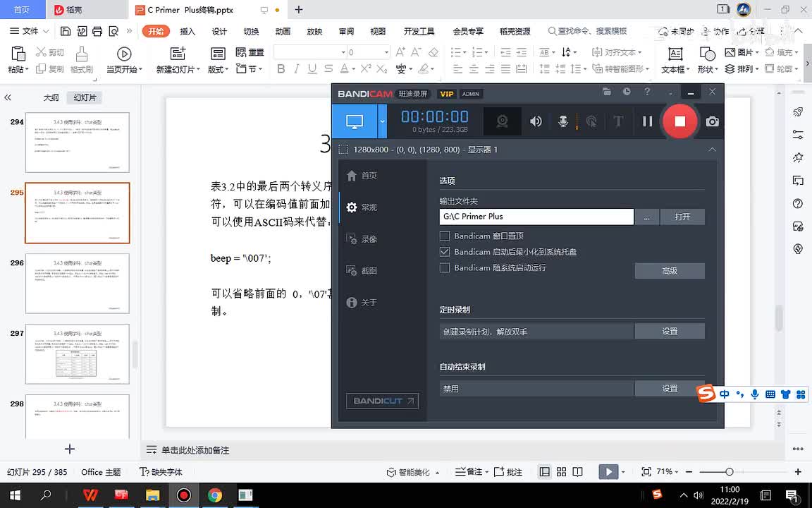812x508 pixels.
Task: Open 高级 advanced options button
Action: 670,271
